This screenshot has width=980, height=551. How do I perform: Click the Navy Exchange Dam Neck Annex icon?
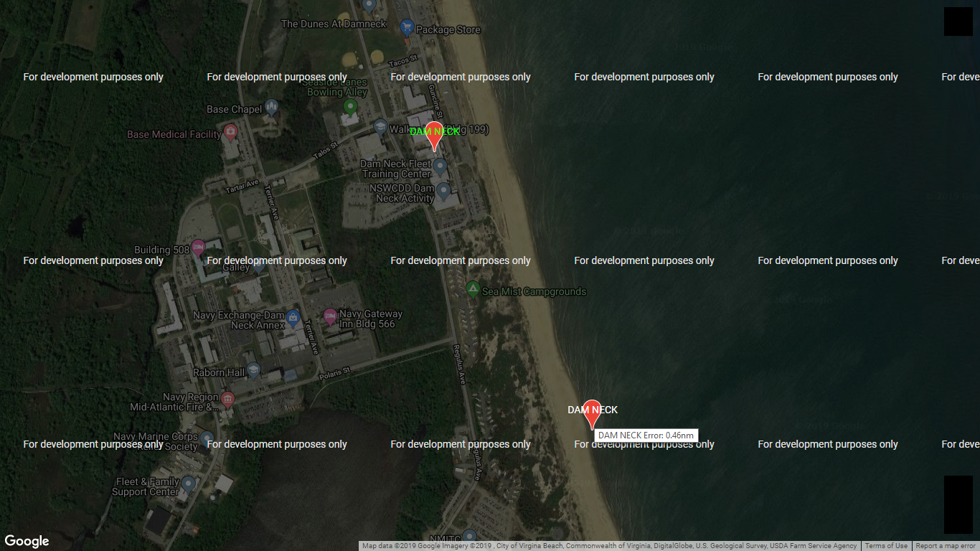[x=293, y=317]
